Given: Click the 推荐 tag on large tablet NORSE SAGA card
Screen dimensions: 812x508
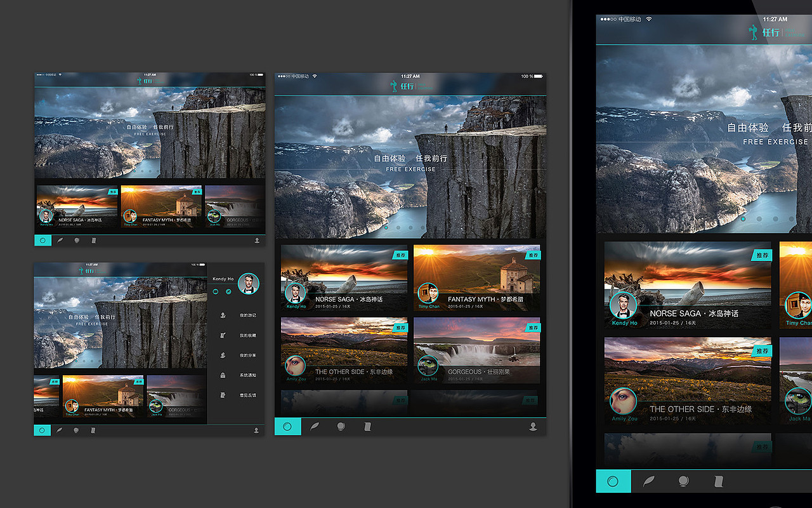Looking at the screenshot, I should click(761, 255).
